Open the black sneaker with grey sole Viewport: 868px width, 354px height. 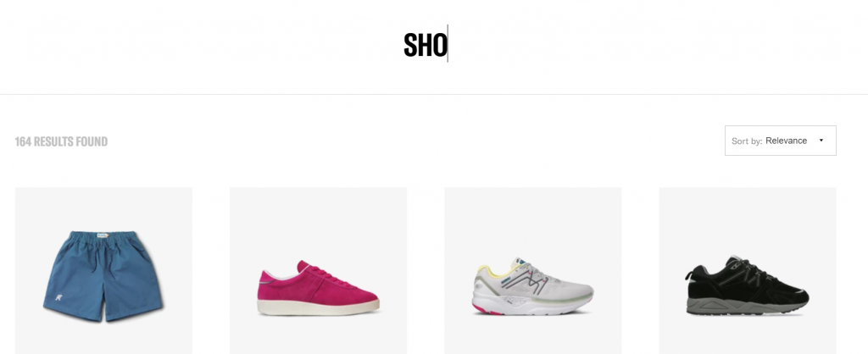click(x=748, y=271)
